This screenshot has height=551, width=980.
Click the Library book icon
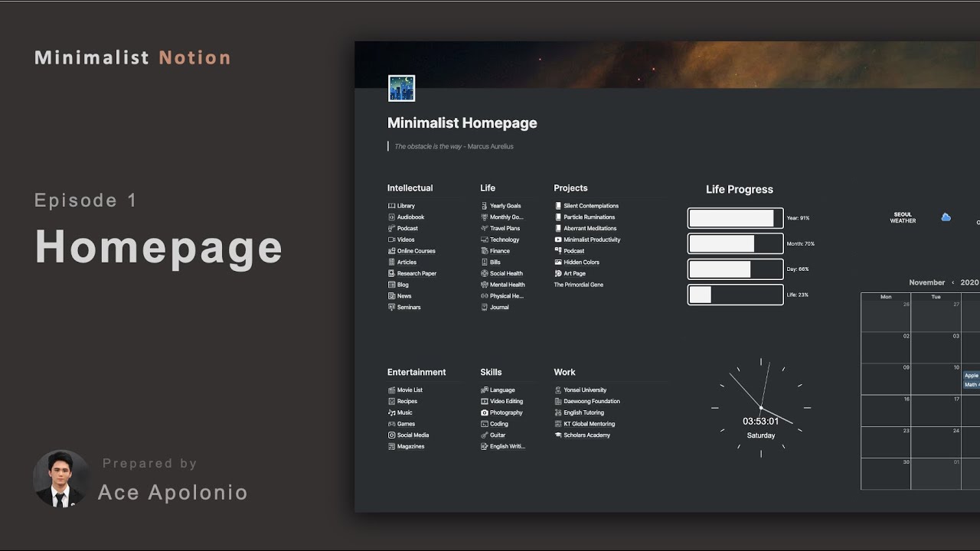[x=391, y=206]
